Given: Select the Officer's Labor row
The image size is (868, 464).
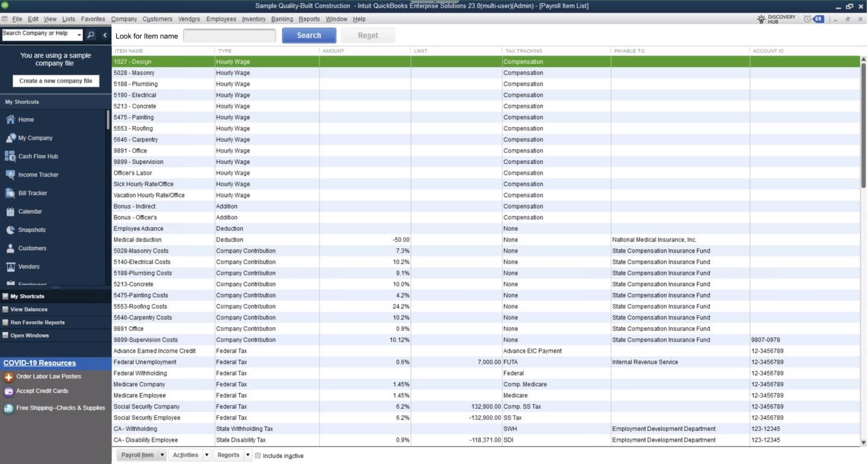Looking at the screenshot, I should [x=486, y=173].
